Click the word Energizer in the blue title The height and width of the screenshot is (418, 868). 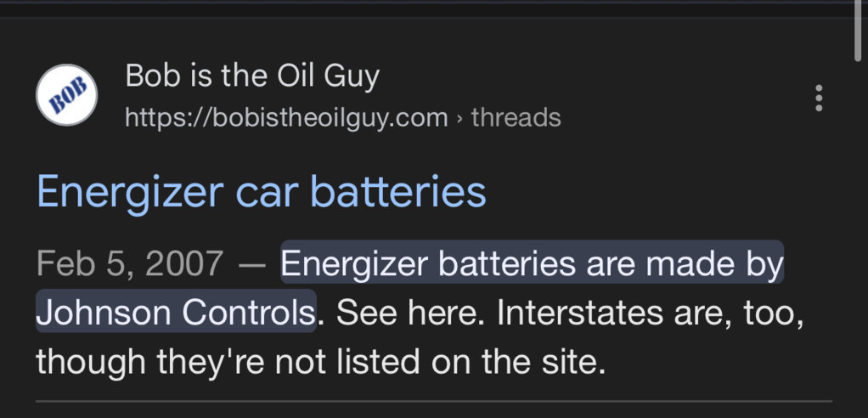[130, 193]
